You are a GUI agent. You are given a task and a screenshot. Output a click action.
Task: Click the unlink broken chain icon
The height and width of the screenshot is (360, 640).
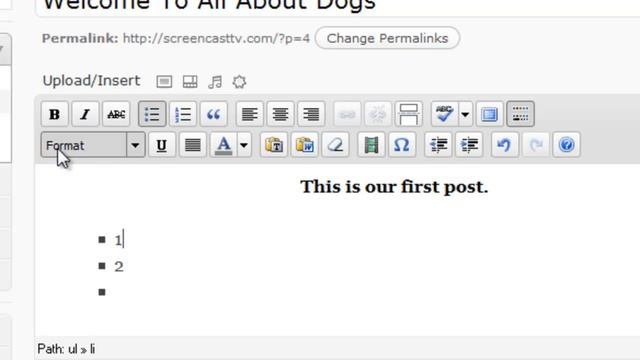tap(378, 114)
